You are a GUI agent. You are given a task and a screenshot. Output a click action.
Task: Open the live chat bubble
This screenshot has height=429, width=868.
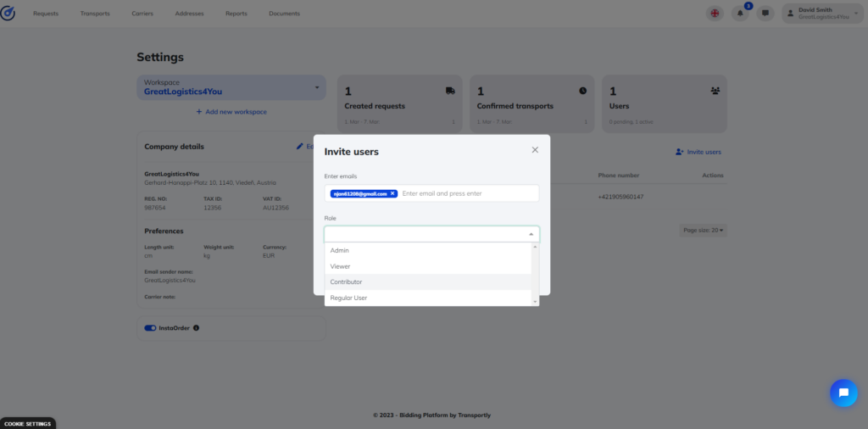(x=843, y=393)
